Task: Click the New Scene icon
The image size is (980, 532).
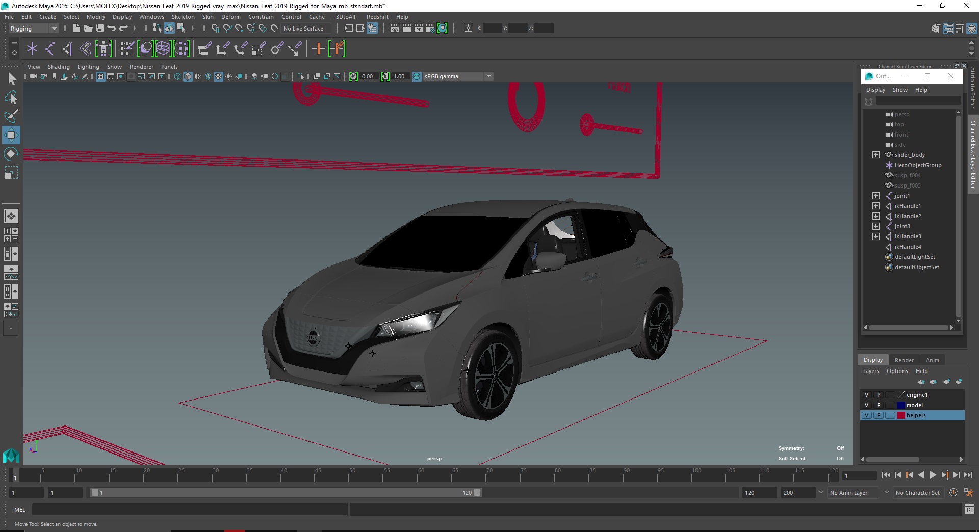Action: (x=76, y=29)
